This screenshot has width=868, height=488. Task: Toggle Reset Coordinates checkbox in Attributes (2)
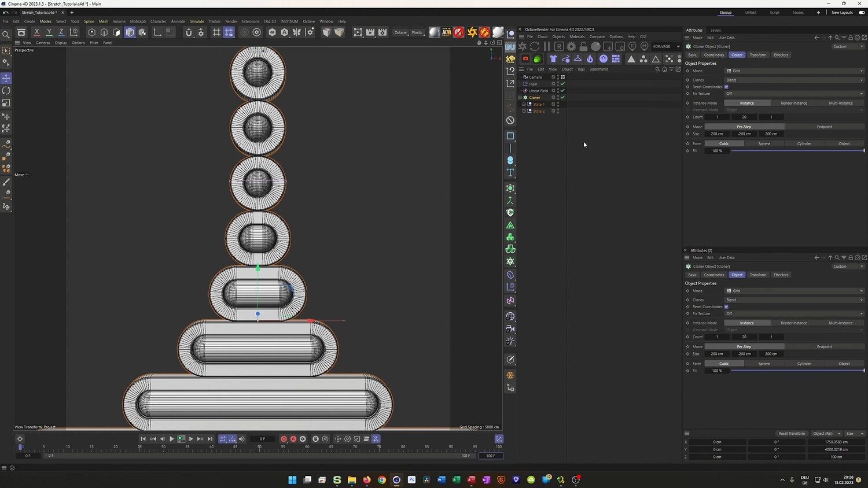(726, 307)
